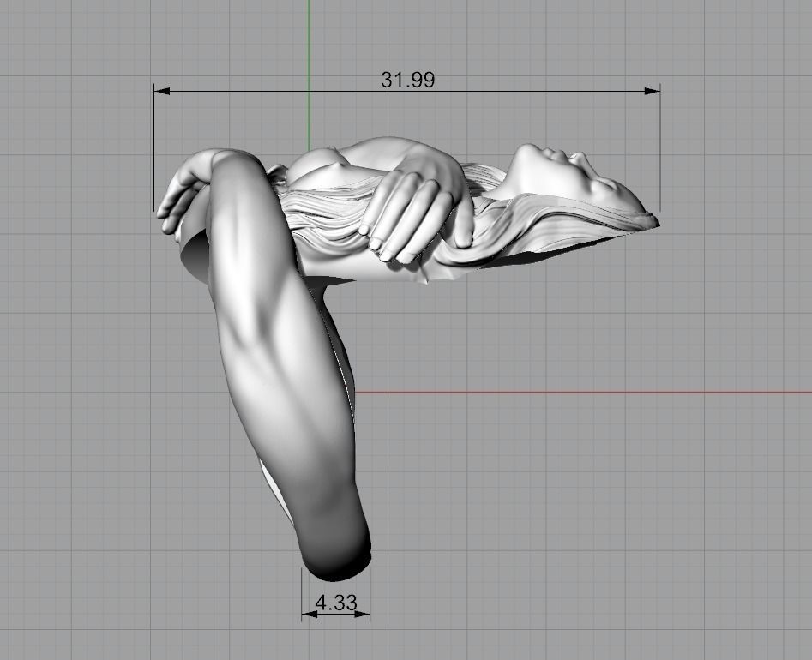Screen dimensions: 812x660
Task: Select the 4.33 dimension label
Action: click(x=336, y=603)
